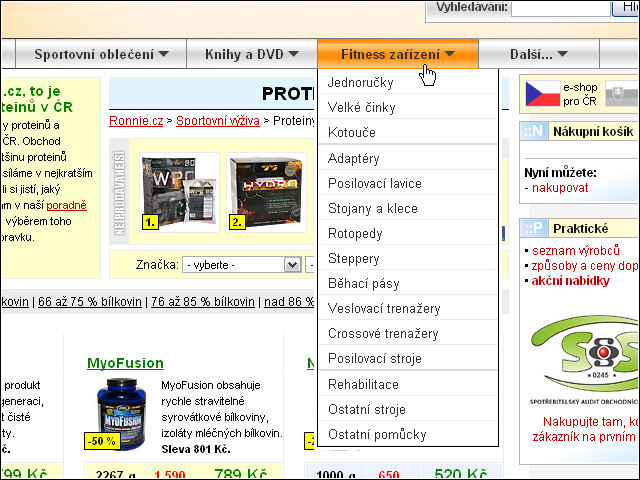The image size is (640, 480).
Task: Open the number 1 bestseller WPC product image
Action: click(179, 192)
